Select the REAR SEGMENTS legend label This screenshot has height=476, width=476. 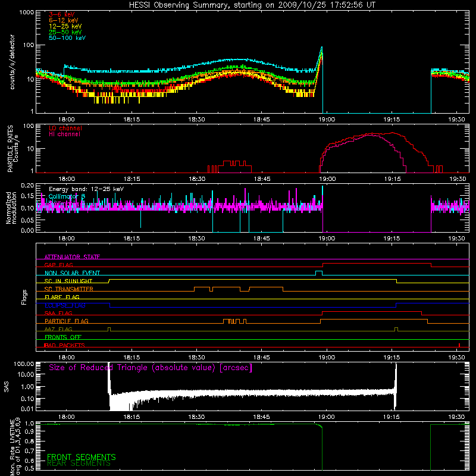pos(79,464)
